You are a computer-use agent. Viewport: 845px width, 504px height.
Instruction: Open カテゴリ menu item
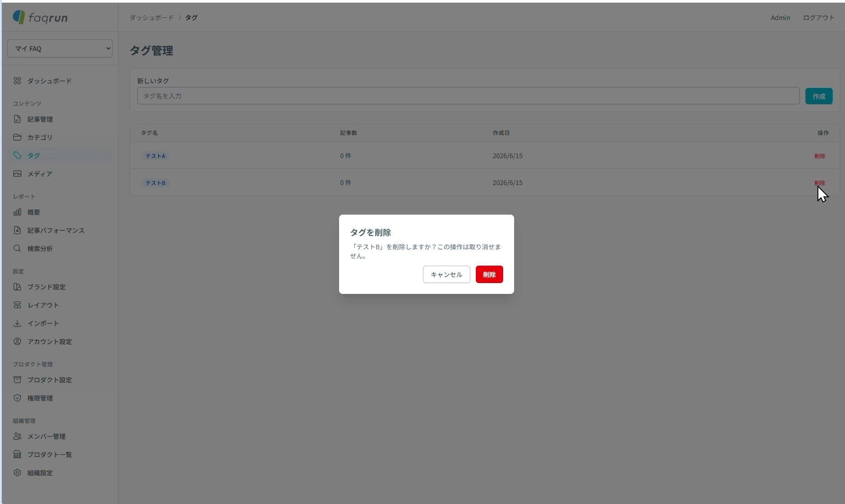pos(60,137)
